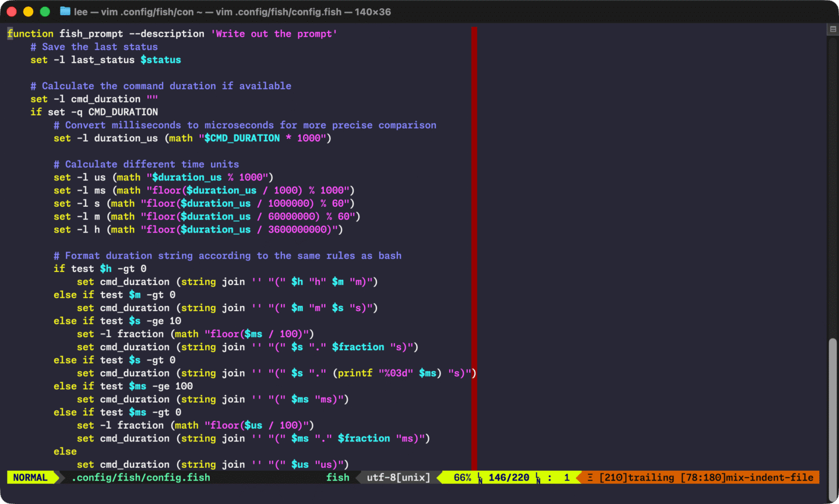839x504 pixels.
Task: Click the 'set -l h (math' line
Action: click(198, 230)
